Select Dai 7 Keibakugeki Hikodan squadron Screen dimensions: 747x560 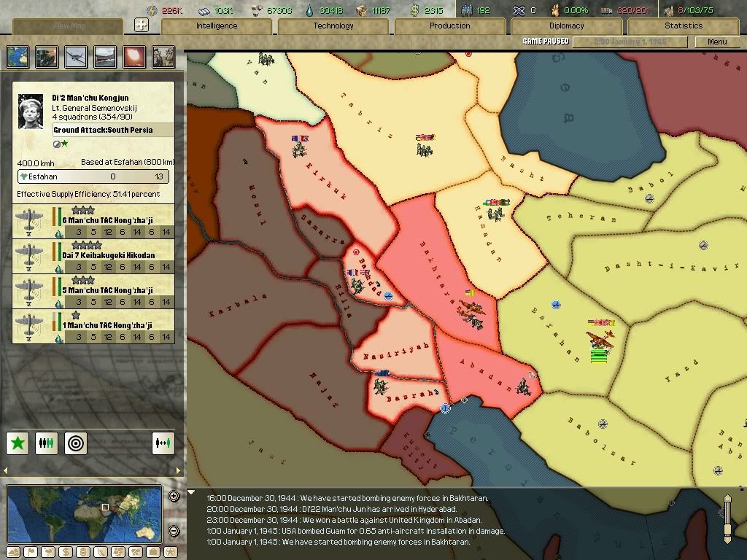click(93, 257)
